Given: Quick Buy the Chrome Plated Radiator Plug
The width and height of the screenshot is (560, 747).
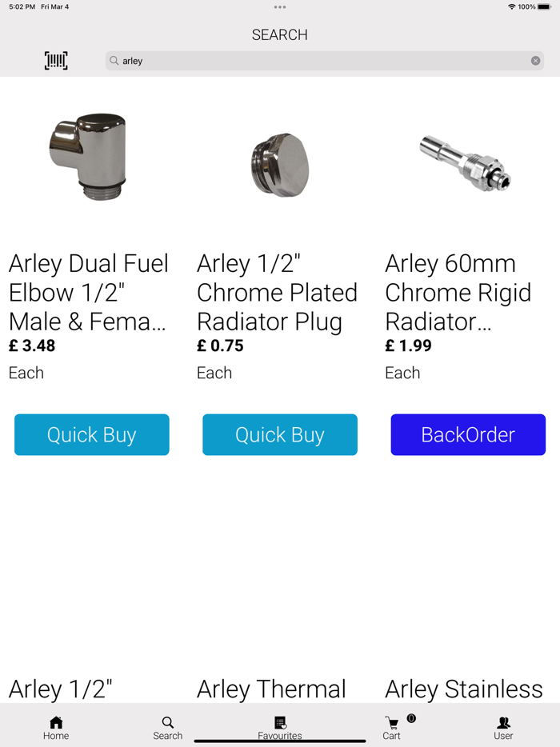Looking at the screenshot, I should 280,434.
